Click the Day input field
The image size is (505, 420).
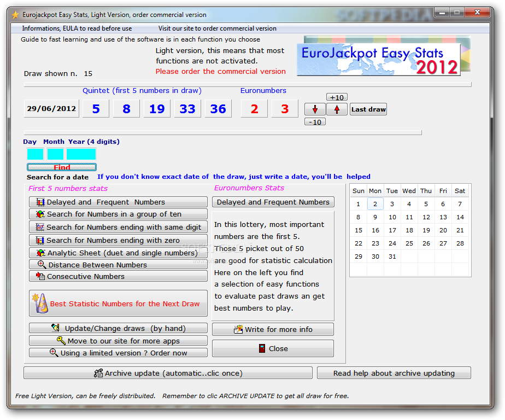[x=36, y=154]
